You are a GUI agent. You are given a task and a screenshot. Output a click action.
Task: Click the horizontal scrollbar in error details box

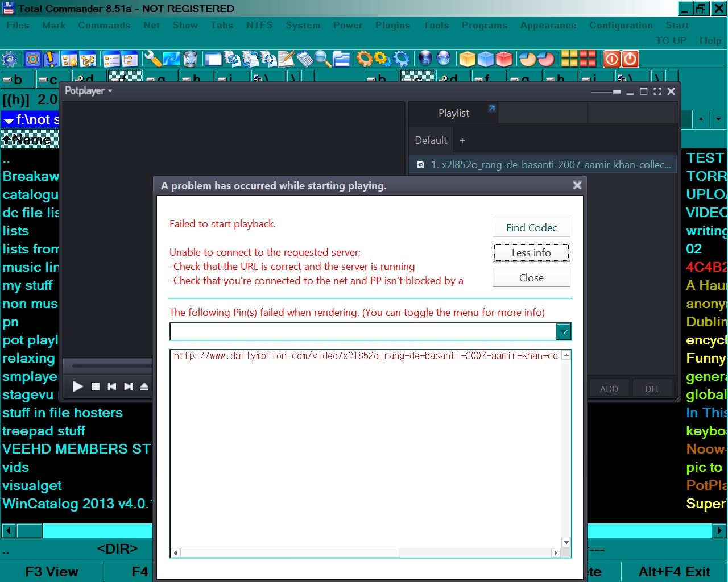point(366,552)
